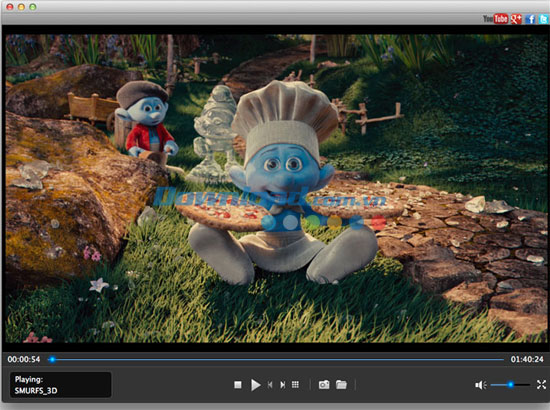The image size is (550, 410).
Task: Open the YouTube share link
Action: (x=495, y=19)
